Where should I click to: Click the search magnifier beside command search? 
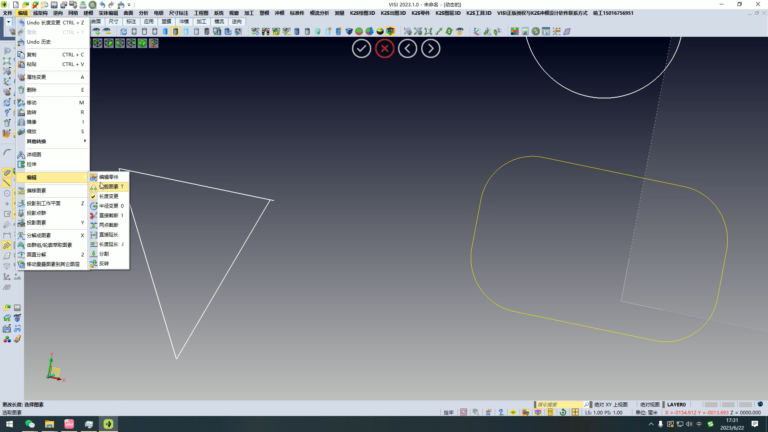586,405
